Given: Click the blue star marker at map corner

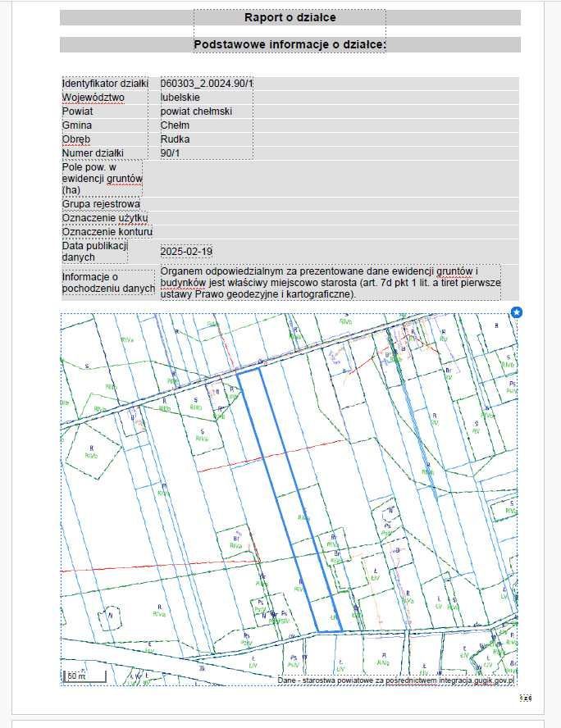Looking at the screenshot, I should click(517, 312).
